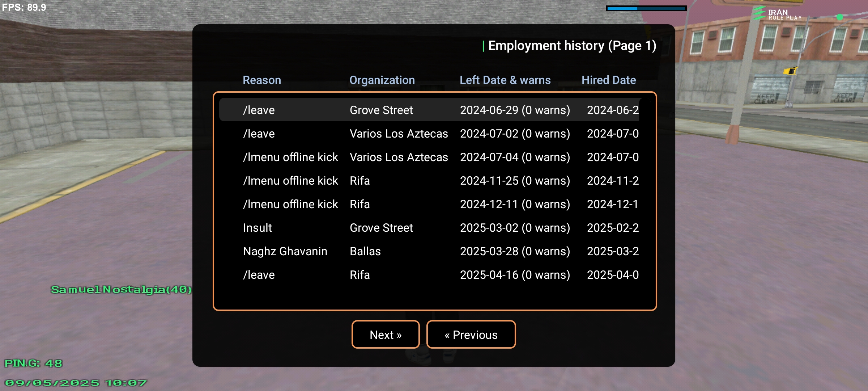Click the Reason column header
The height and width of the screenshot is (391, 868).
pos(262,80)
